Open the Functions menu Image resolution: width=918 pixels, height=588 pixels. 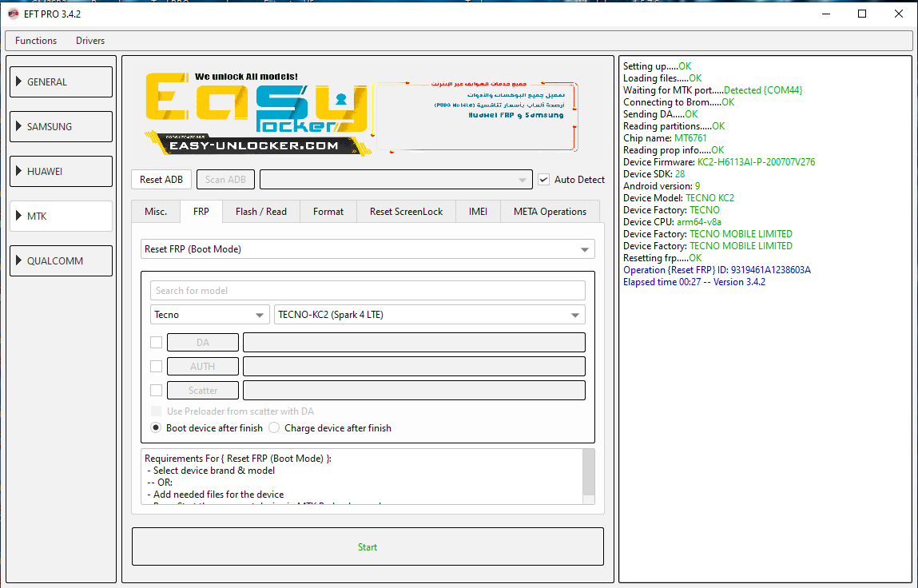point(36,41)
